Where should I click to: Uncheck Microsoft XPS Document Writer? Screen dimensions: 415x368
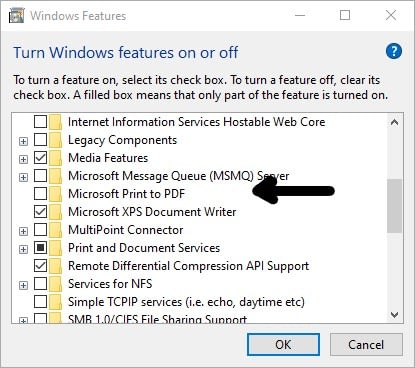point(40,211)
